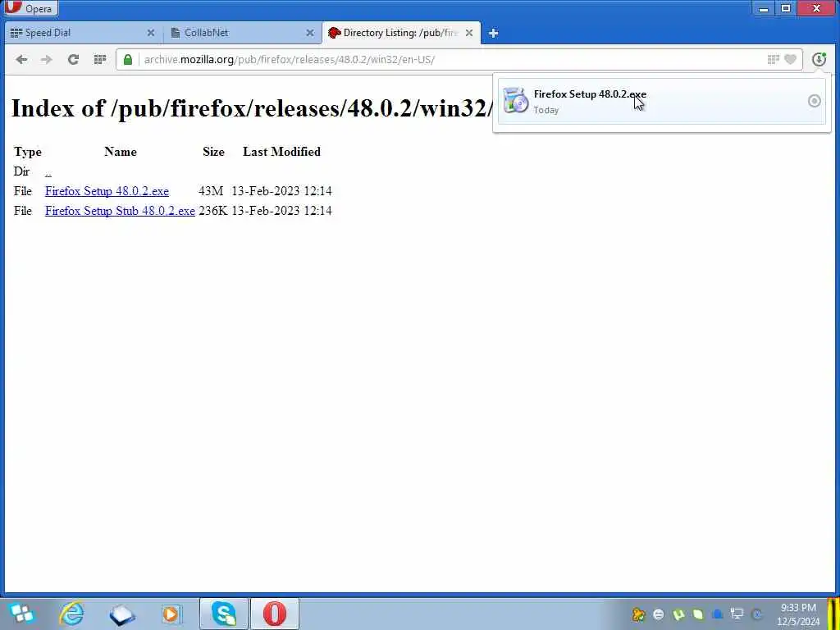The image size is (840, 630).
Task: Click the 43M size cell
Action: click(x=211, y=191)
